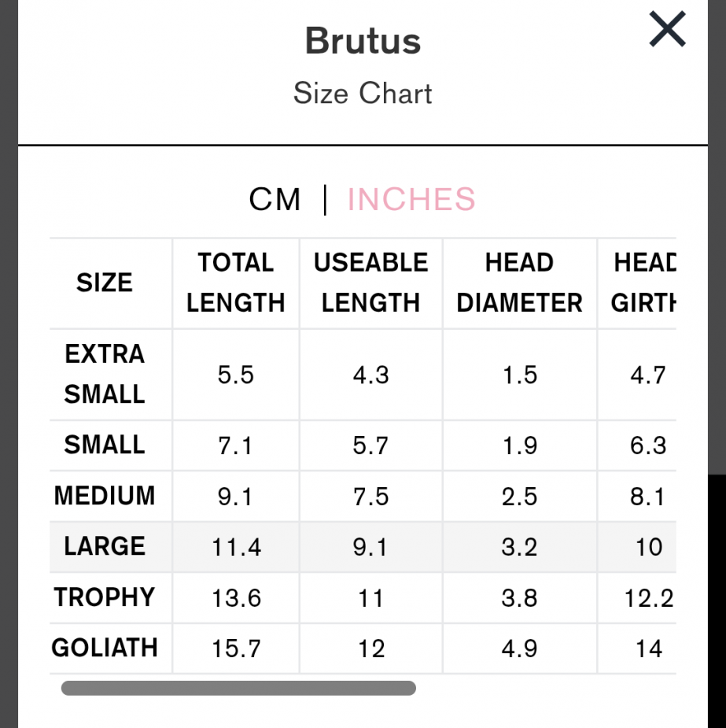This screenshot has width=726, height=728.
Task: Click Large's head diameter value 3.2
Action: pos(519,547)
